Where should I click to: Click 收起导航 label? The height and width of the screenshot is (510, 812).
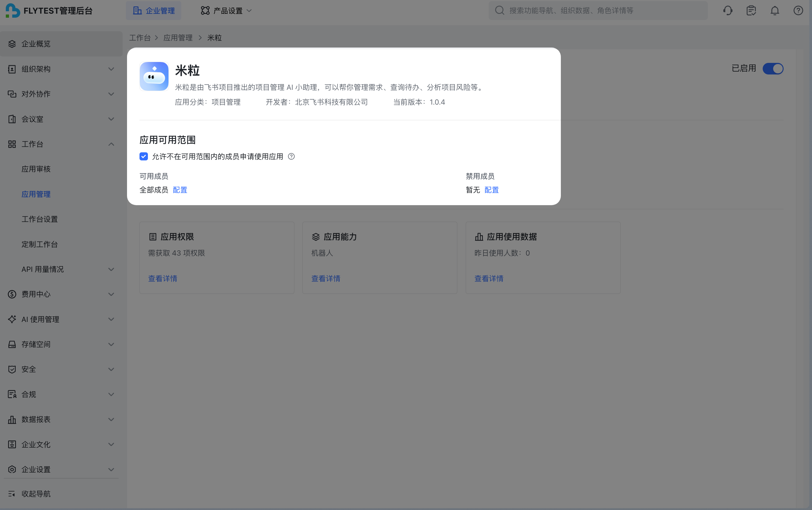[x=36, y=494]
